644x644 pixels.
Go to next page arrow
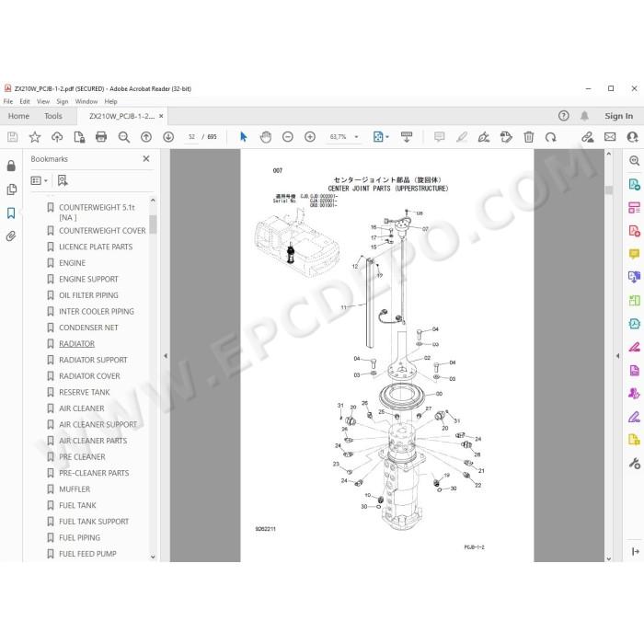pos(168,137)
